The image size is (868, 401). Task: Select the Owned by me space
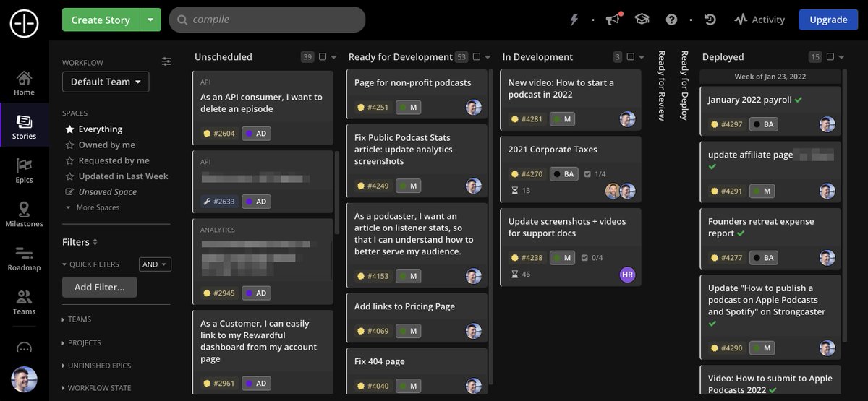106,145
